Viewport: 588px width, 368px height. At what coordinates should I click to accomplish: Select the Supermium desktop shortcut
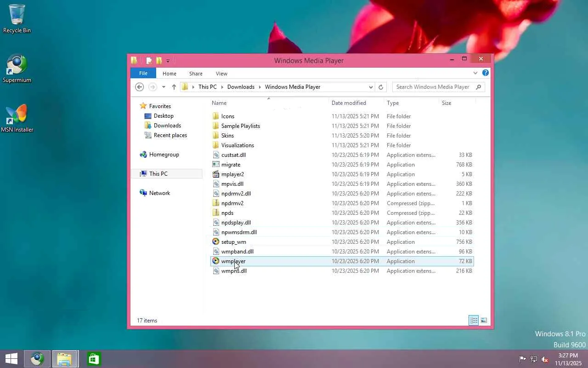(17, 69)
